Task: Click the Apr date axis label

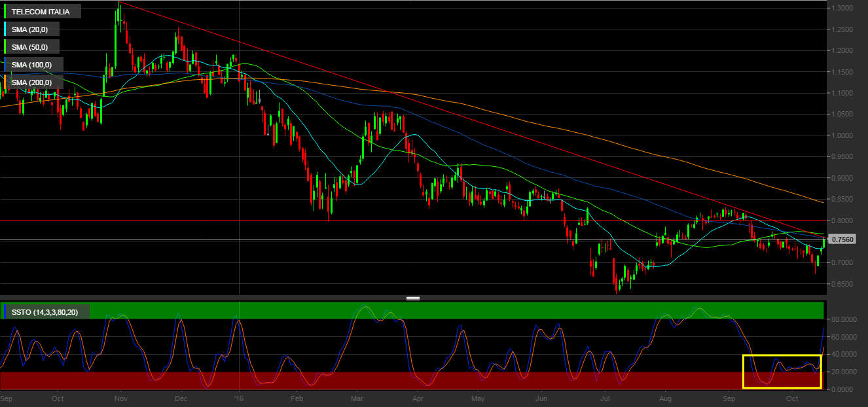Action: (x=417, y=398)
